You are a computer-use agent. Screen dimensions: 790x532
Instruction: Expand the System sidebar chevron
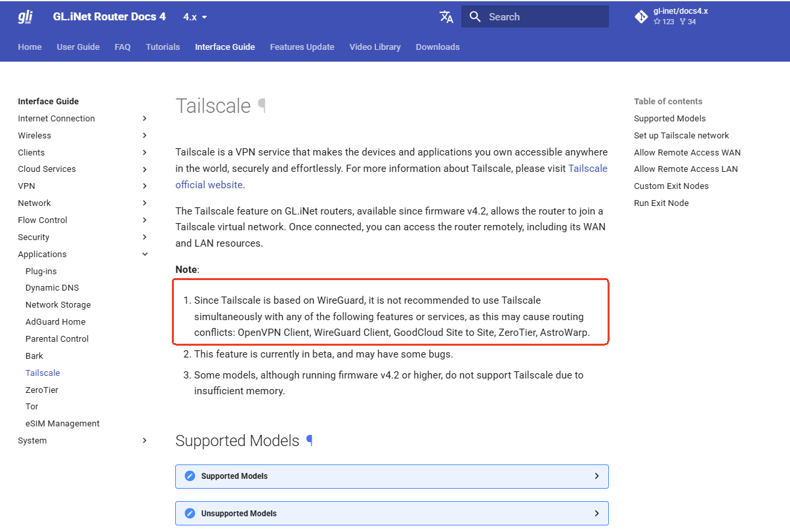pos(144,441)
